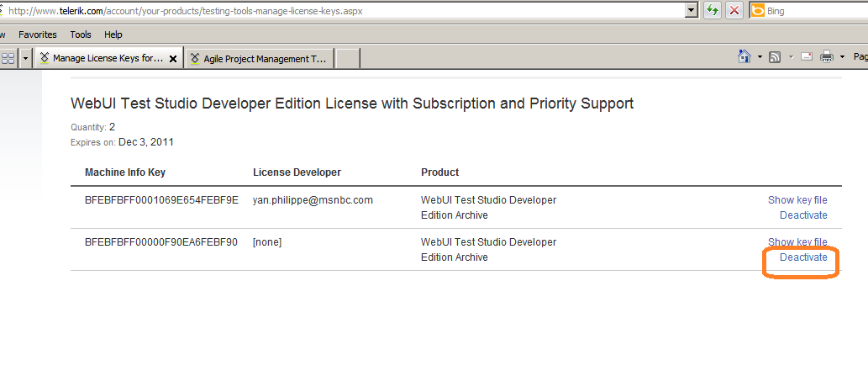Viewport: 868px width, 387px height.
Task: Click the red stop loading icon
Action: [734, 10]
